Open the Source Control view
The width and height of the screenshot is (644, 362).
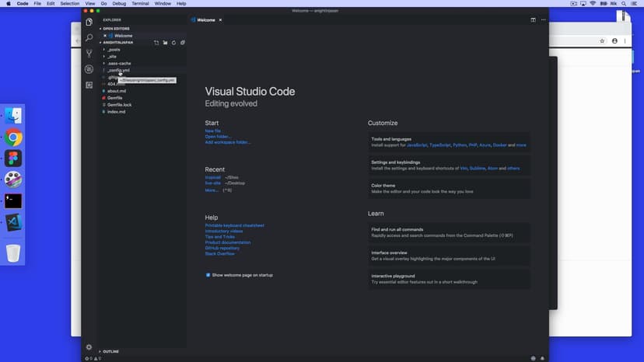[x=89, y=54]
